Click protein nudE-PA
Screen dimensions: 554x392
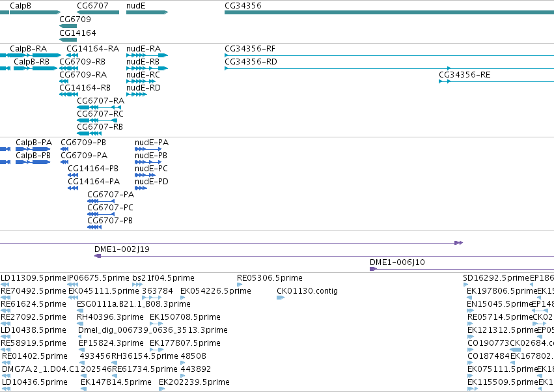pyautogui.click(x=148, y=149)
